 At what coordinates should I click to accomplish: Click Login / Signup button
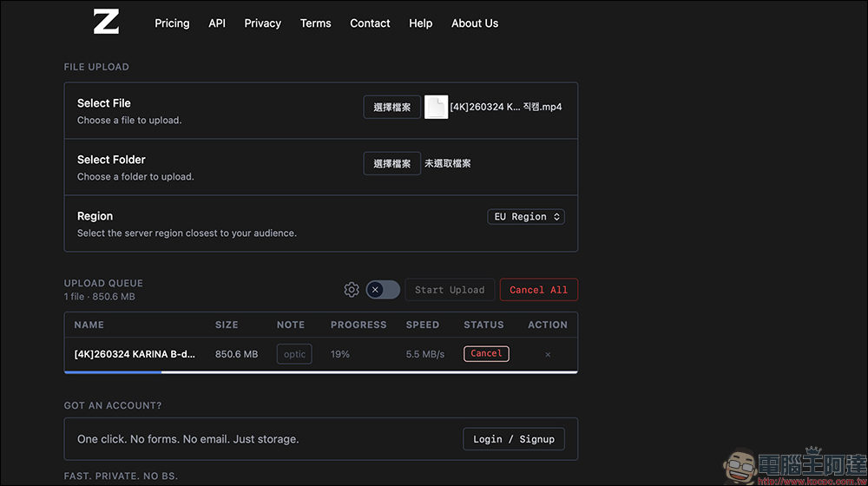(x=514, y=439)
